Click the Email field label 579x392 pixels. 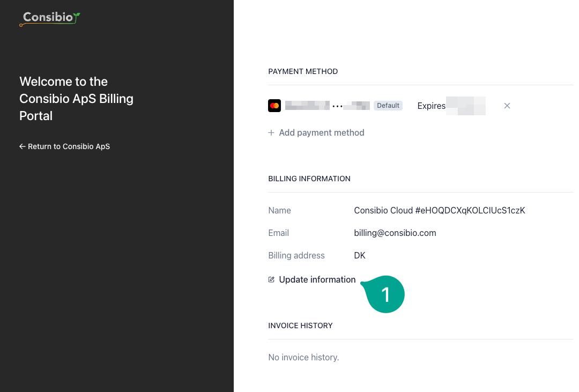tap(278, 233)
